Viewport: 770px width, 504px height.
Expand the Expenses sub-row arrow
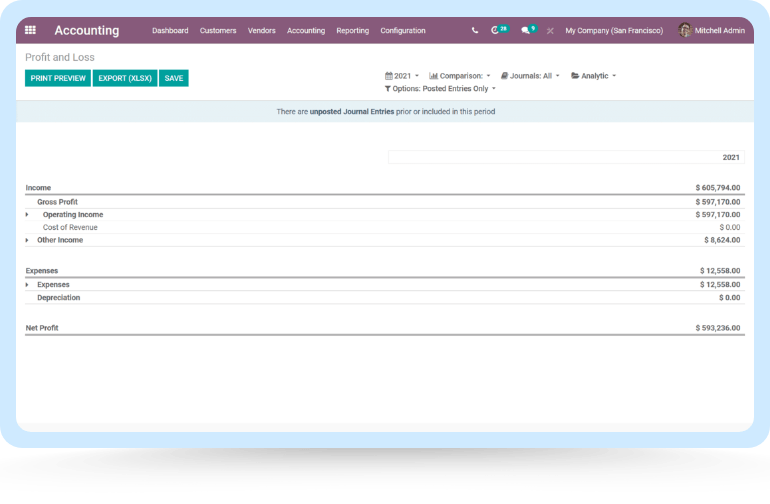[28, 285]
